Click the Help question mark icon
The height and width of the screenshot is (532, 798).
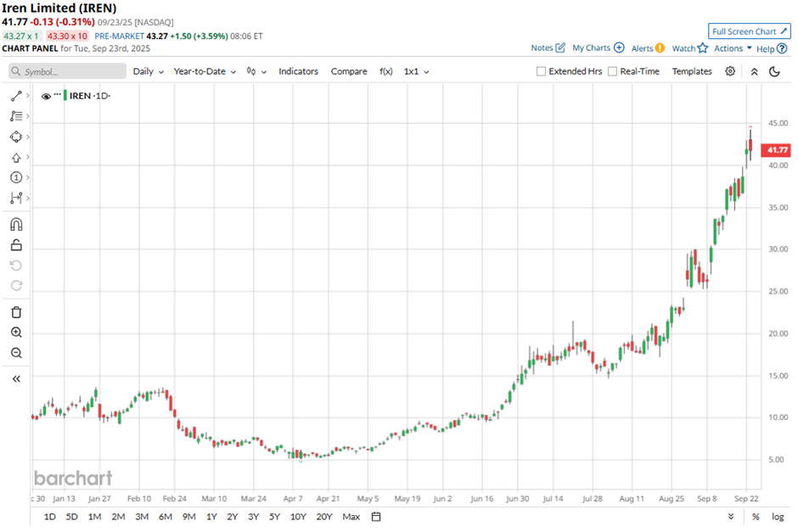point(782,49)
